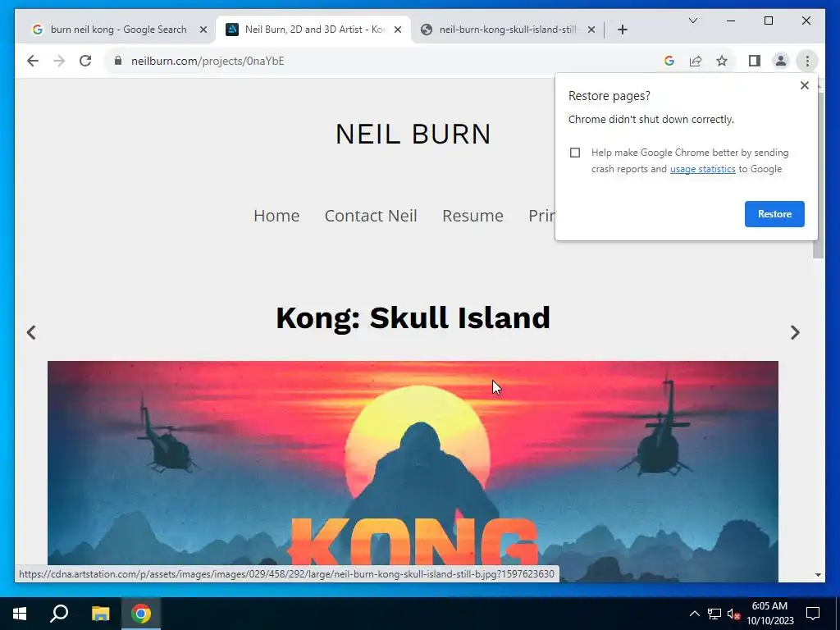Click the vertical scrollbar thumb
Viewport: 840px width, 630px height.
pyautogui.click(x=818, y=175)
